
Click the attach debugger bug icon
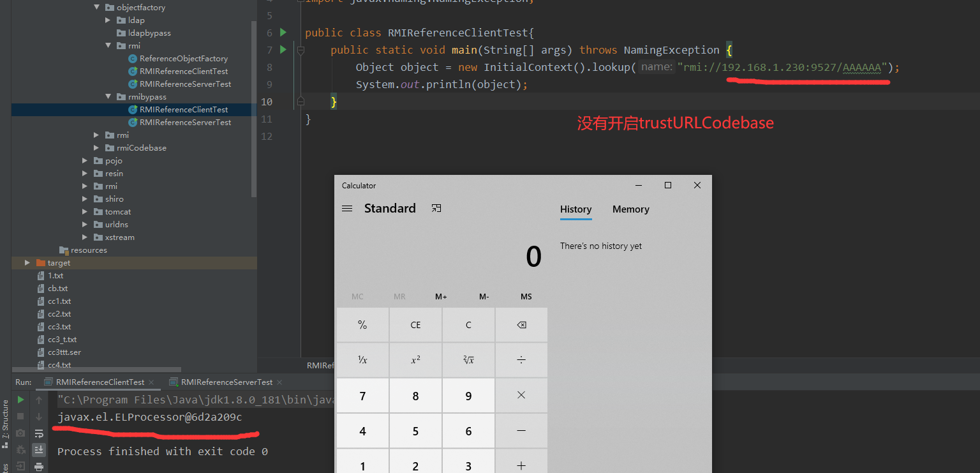pyautogui.click(x=21, y=450)
